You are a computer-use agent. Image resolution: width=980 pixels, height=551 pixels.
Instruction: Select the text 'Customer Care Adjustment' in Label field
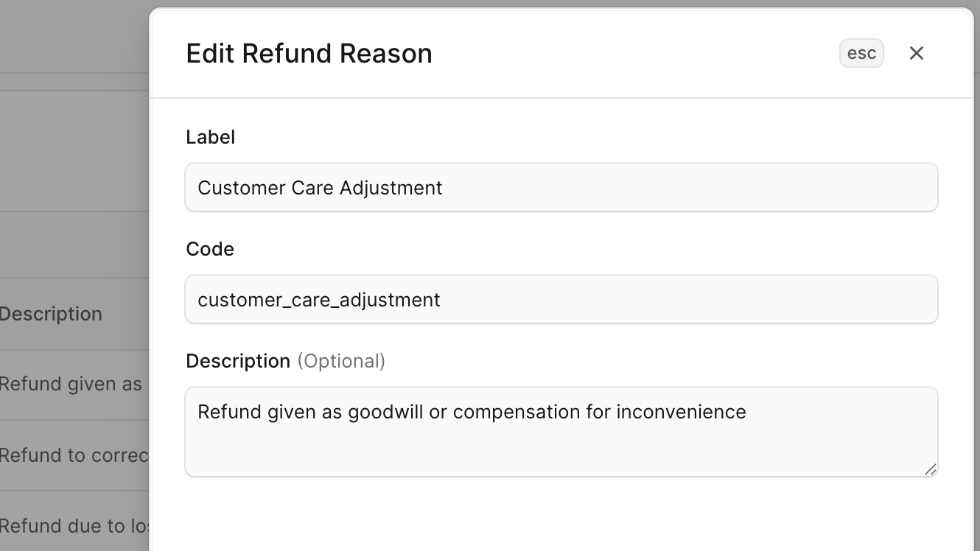(320, 188)
